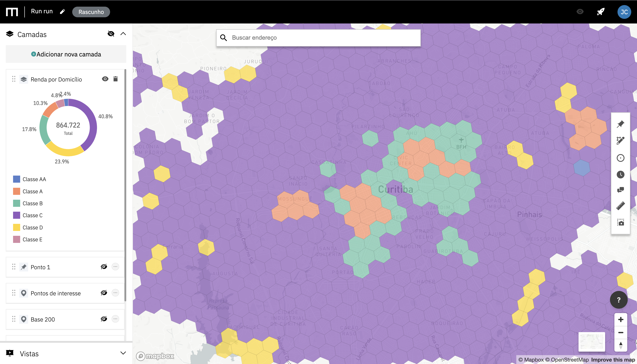Image resolution: width=637 pixels, height=364 pixels.
Task: Show the Ponto 1 layer
Action: [104, 267]
